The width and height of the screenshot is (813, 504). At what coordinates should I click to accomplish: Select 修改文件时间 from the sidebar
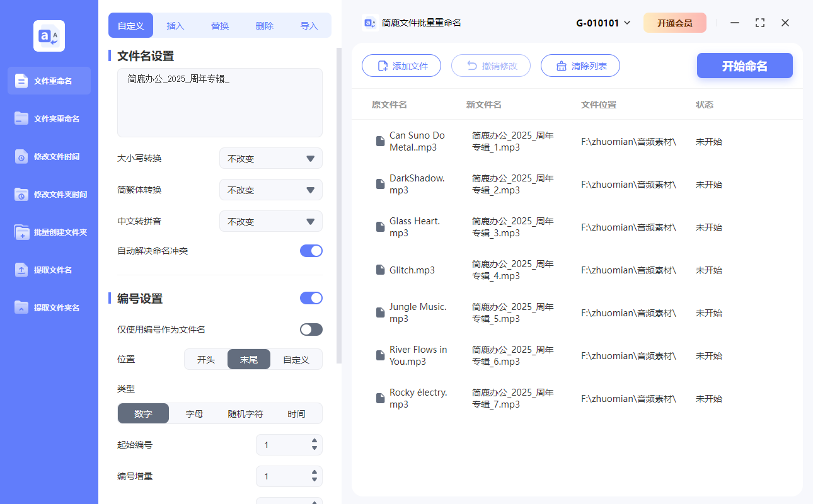[49, 156]
